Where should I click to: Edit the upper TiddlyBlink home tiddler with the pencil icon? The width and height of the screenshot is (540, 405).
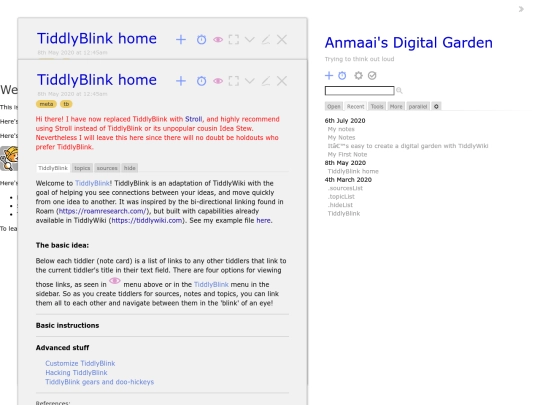click(x=266, y=40)
